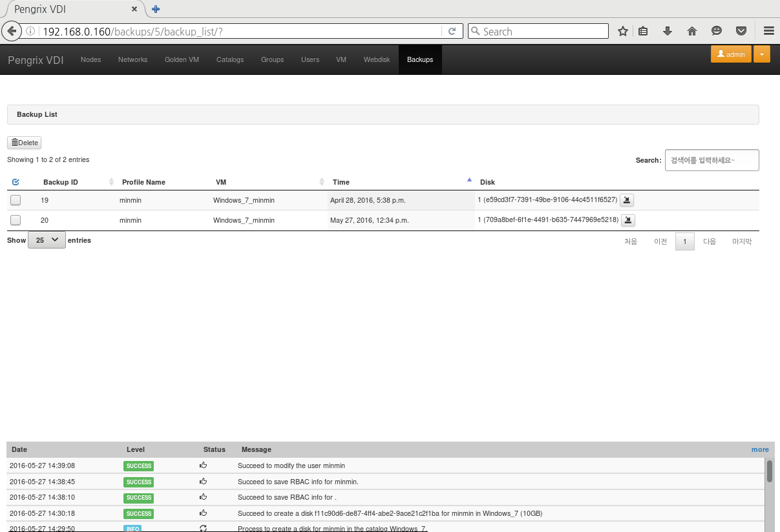Open the Users menu
Screen dimensions: 780x532
coord(310,59)
